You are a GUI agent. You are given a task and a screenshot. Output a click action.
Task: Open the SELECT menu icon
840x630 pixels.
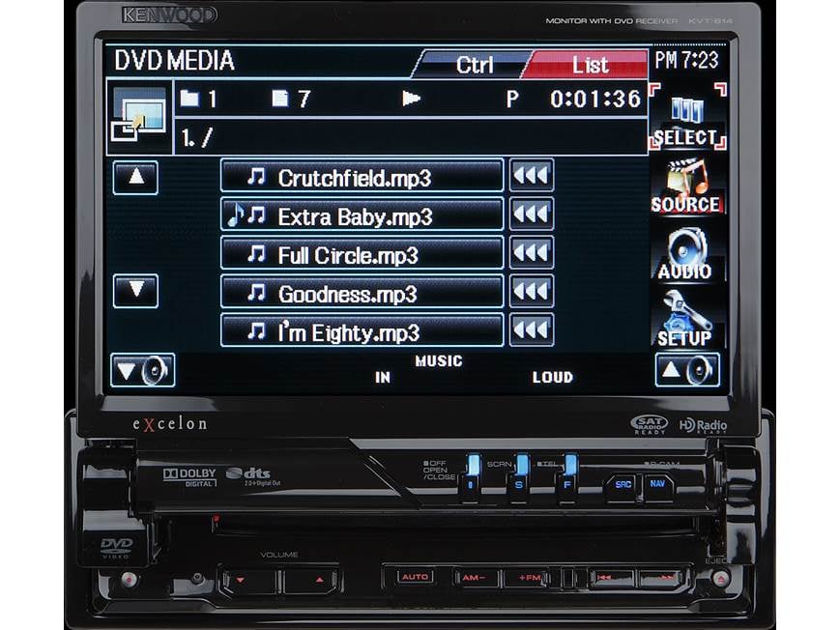pos(687,117)
